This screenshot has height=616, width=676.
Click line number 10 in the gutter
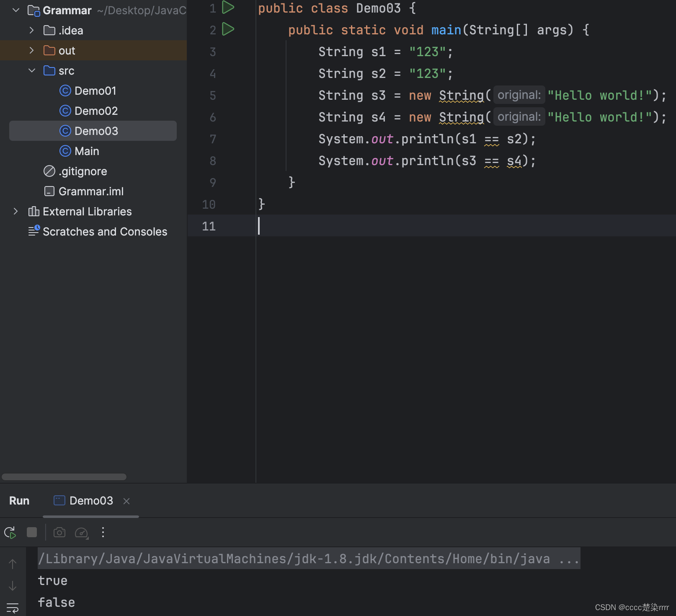point(209,204)
